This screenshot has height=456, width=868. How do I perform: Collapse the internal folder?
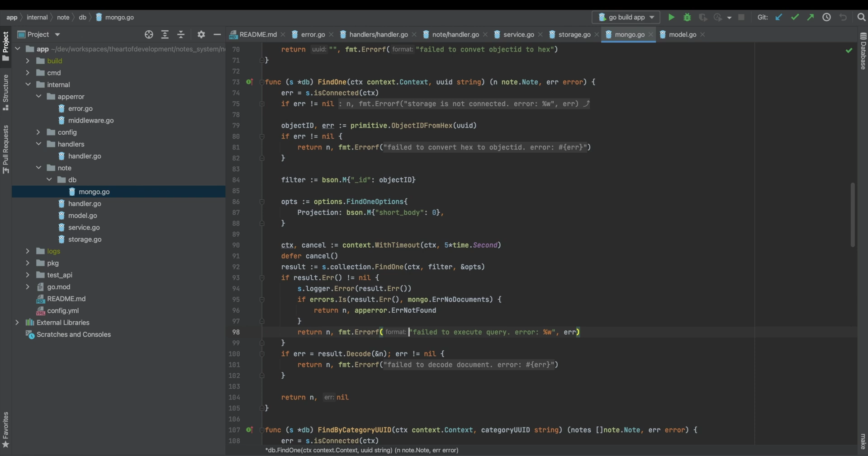coord(28,85)
